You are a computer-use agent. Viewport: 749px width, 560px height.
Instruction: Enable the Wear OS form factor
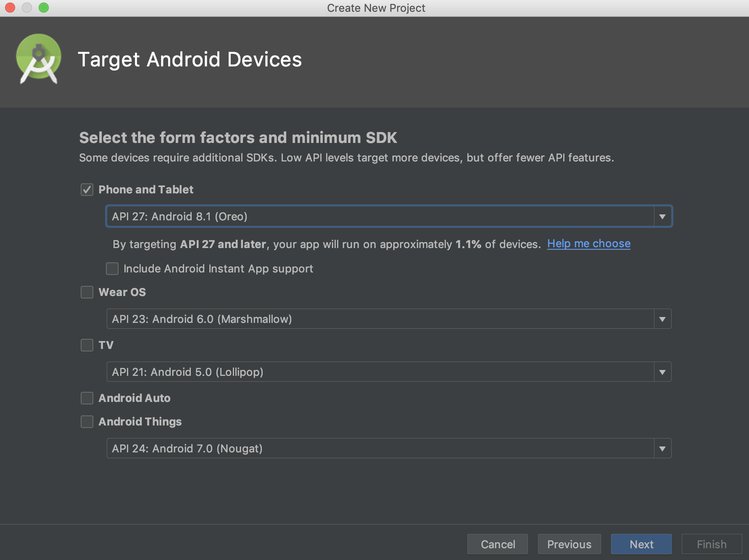point(87,292)
